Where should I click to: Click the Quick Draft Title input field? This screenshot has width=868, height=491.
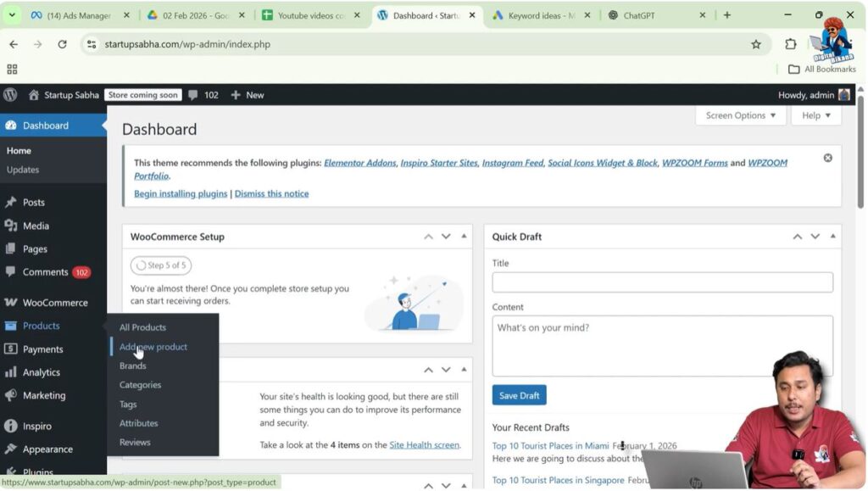point(661,282)
